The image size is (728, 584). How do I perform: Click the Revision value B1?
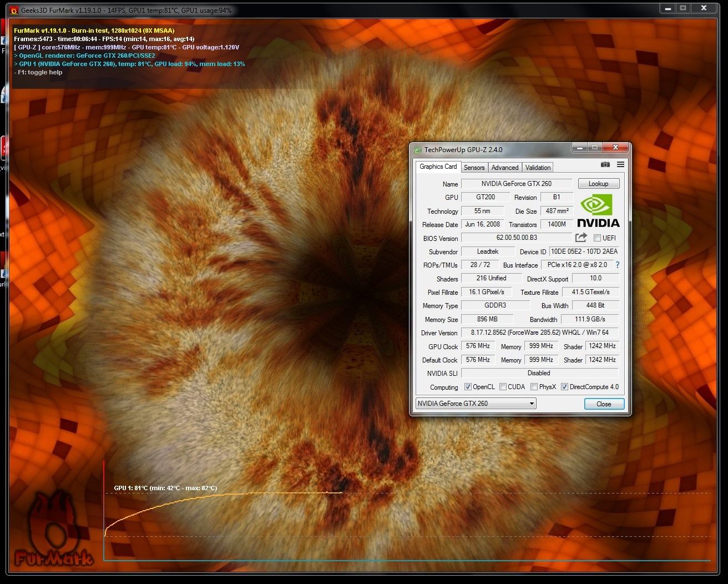[x=557, y=197]
